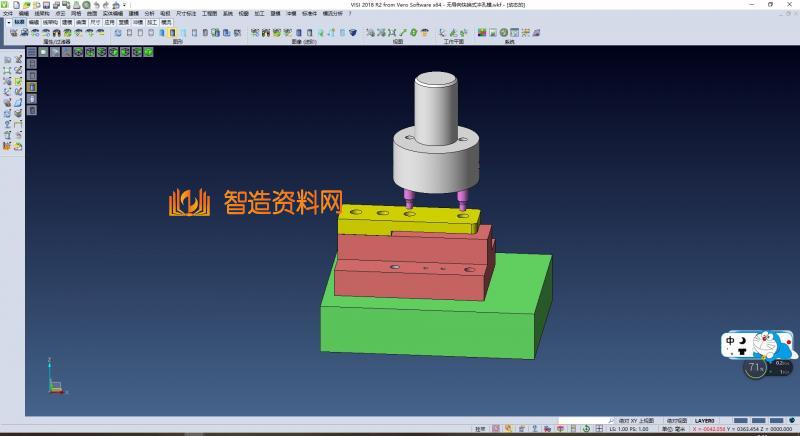Click the dark blue shield icon in ribbon
The height and width of the screenshot is (436, 800).
point(353,33)
